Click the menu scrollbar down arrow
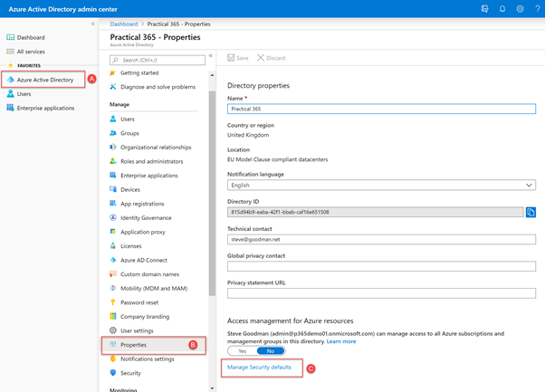This screenshot has height=392, width=545. (212, 388)
